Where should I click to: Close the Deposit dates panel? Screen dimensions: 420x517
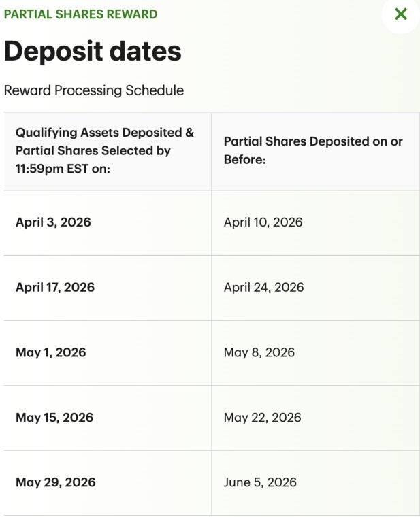tap(401, 14)
